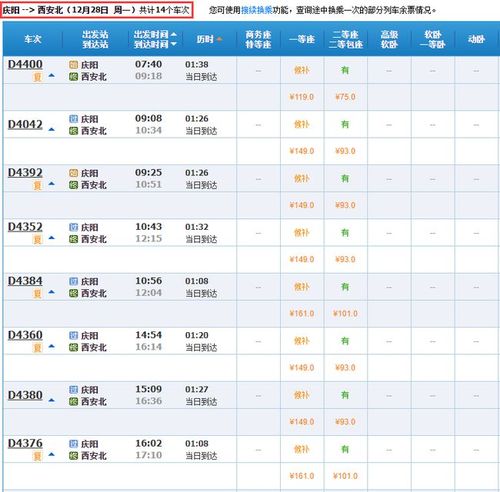Click the 出发站 到达站 column header
Viewport: 500px width, 492px height.
click(x=95, y=39)
